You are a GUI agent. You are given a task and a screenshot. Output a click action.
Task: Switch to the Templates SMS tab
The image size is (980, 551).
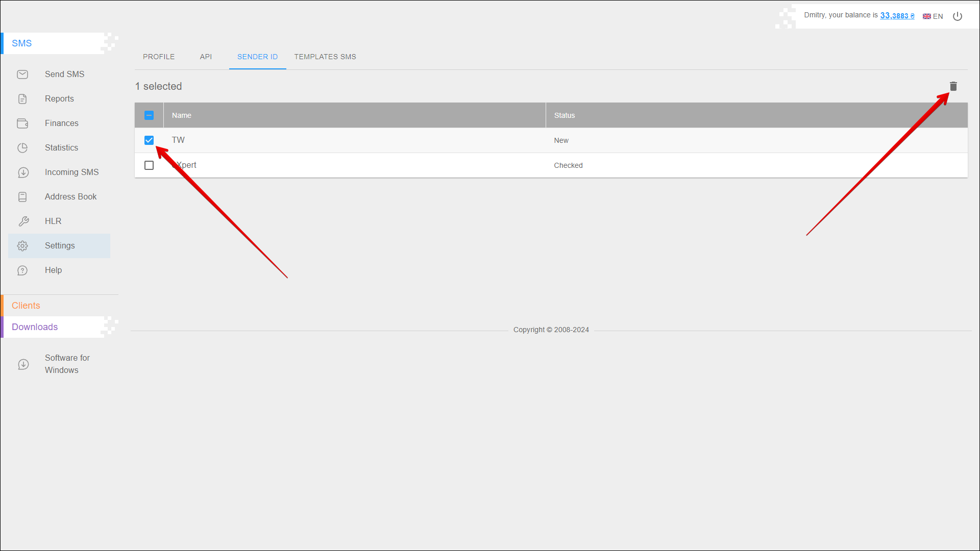[x=325, y=57]
